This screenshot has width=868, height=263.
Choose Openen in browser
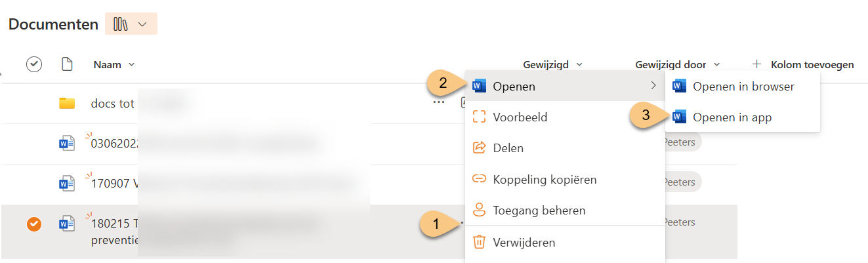[743, 86]
